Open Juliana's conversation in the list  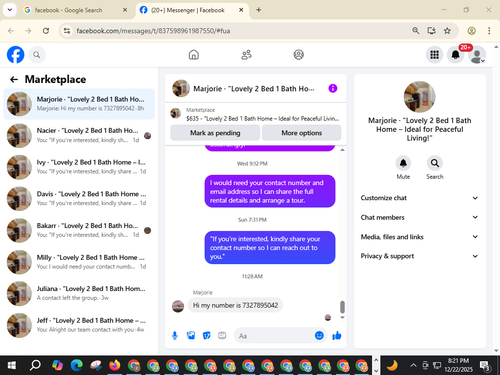79,293
